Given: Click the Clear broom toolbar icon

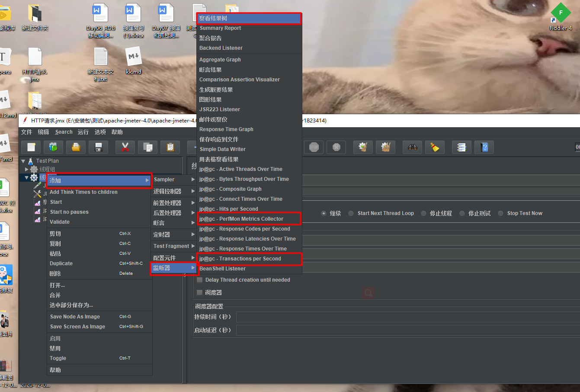Looking at the screenshot, I should click(363, 148).
